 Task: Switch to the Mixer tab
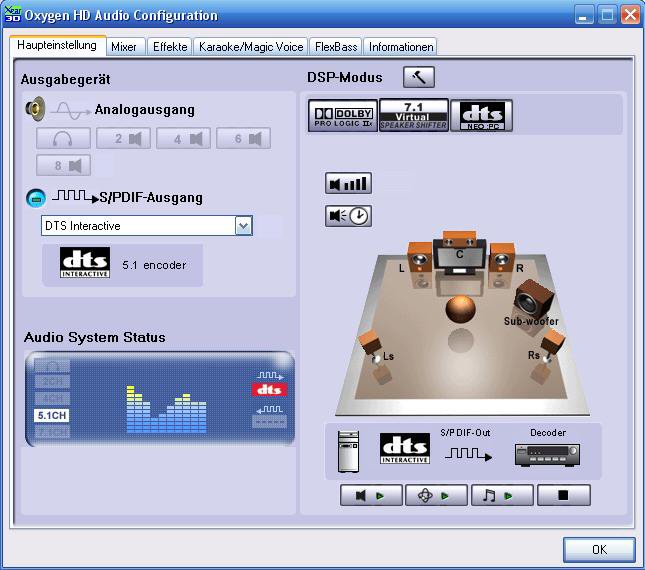[124, 47]
